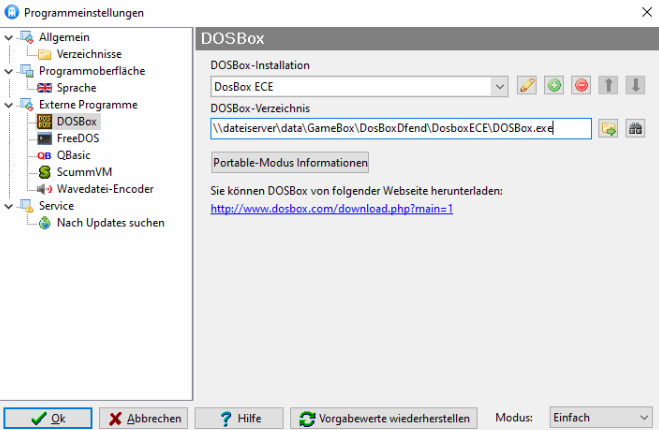Collapse the Allgemein tree node
659x430 pixels.
[9, 37]
